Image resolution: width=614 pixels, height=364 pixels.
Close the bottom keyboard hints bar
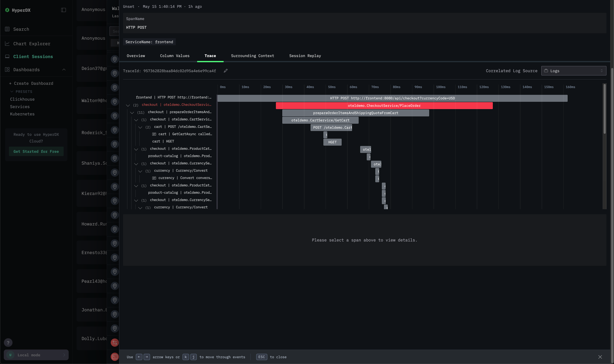coord(600,357)
